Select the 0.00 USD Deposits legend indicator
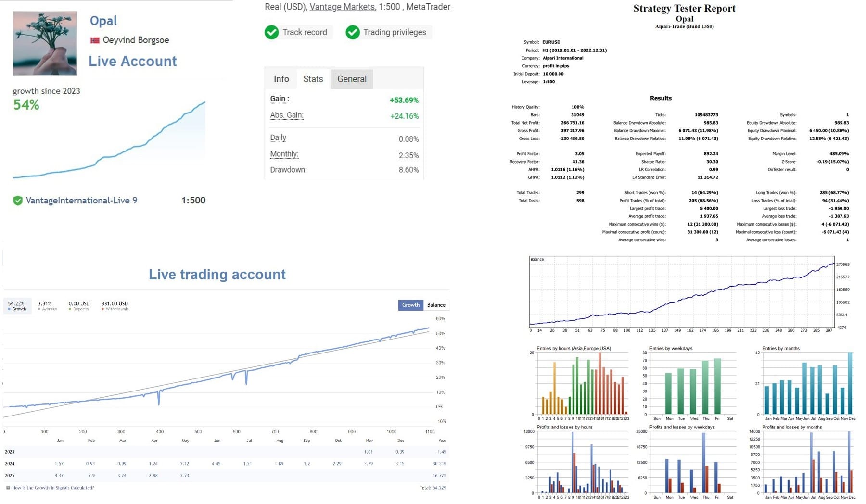Viewport: 866px width, 504px height. (x=79, y=306)
